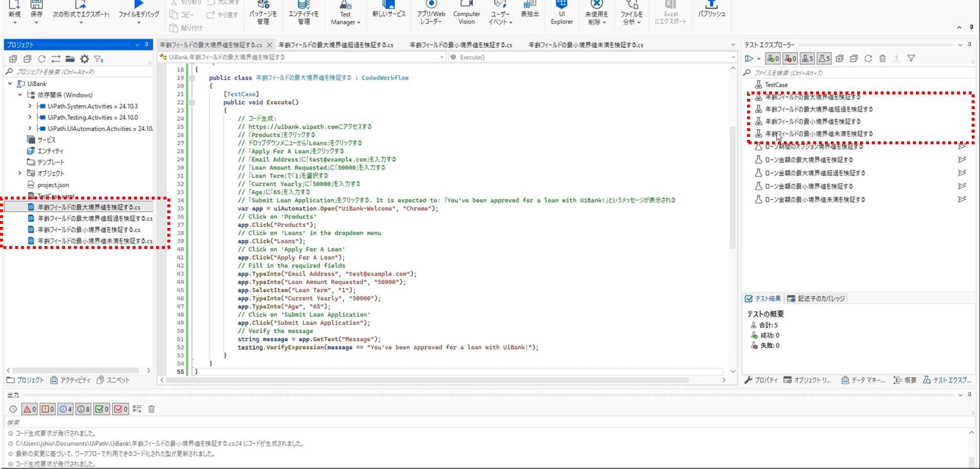Toggle warning messages filter in output
The image size is (980, 469).
pos(47,409)
